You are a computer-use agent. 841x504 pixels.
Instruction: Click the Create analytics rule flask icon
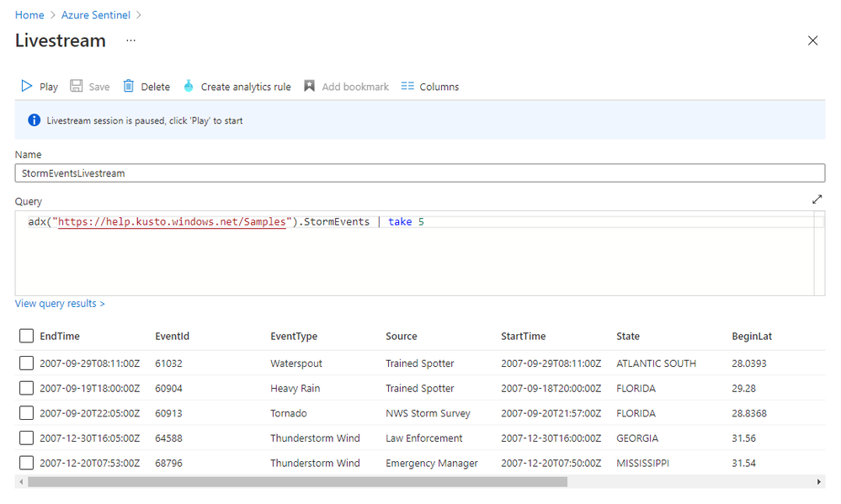tap(189, 87)
